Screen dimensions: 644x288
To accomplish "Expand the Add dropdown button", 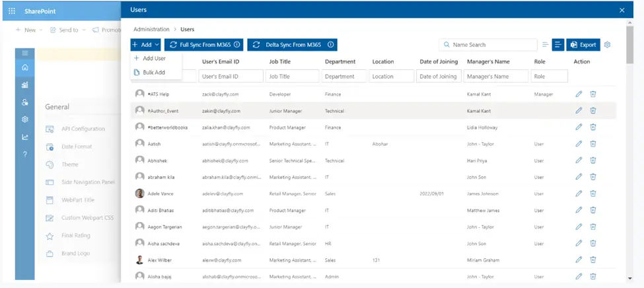I will pos(145,45).
